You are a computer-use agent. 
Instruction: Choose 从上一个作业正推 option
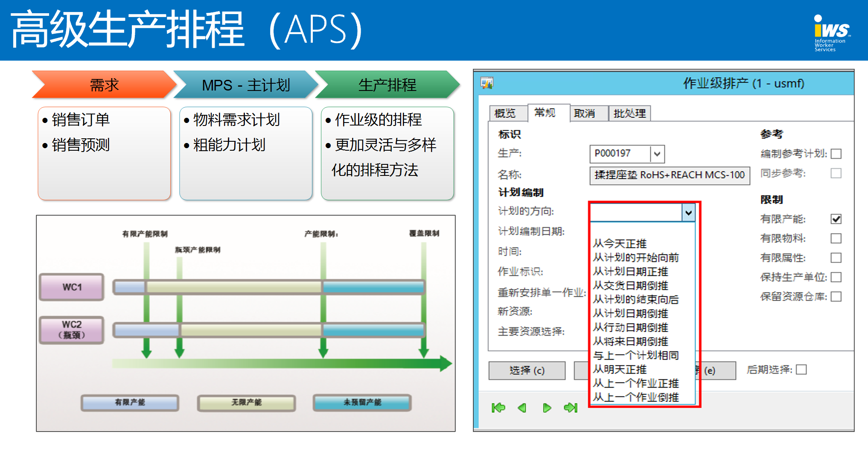(x=636, y=383)
